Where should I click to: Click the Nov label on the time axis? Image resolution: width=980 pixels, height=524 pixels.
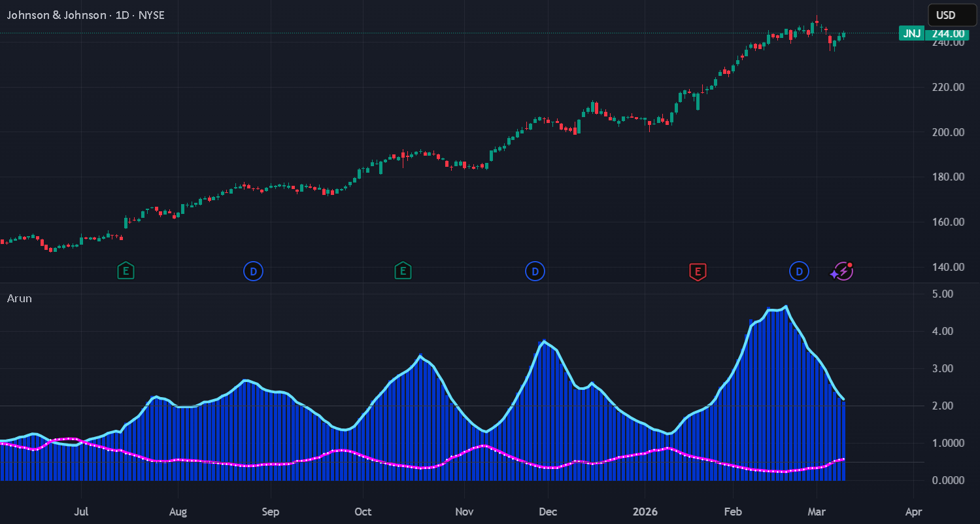click(464, 510)
